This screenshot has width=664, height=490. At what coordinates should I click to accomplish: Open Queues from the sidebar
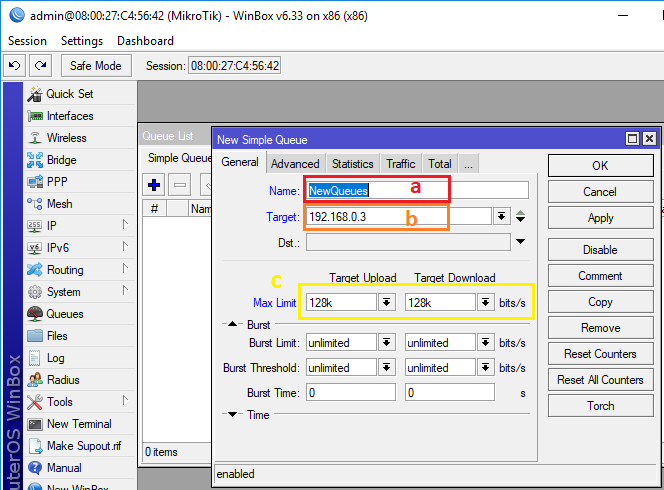80,314
